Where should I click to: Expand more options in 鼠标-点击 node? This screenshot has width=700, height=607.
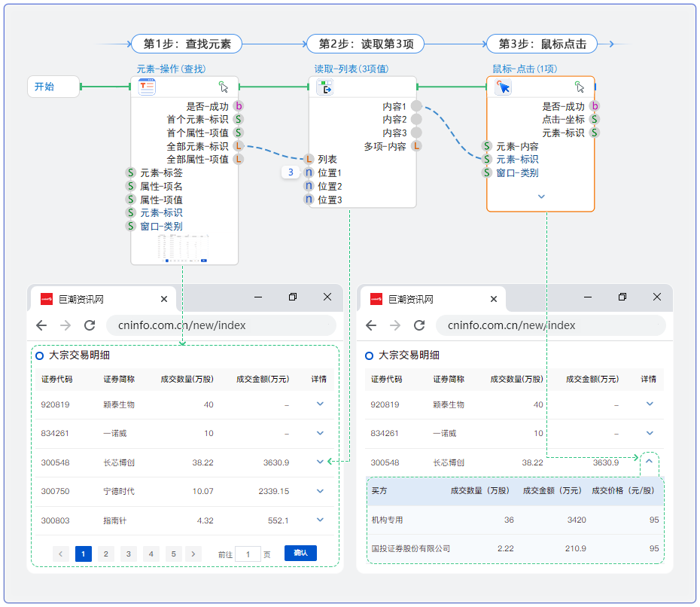[x=540, y=197]
